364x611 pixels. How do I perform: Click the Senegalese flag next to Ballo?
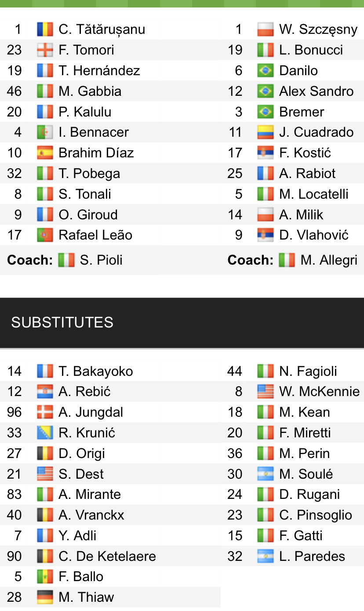tap(45, 577)
